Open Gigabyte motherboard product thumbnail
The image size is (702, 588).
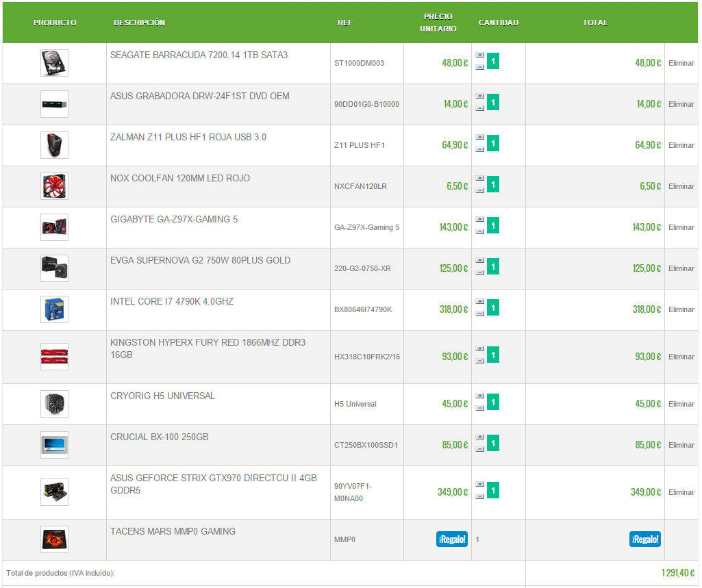[54, 228]
